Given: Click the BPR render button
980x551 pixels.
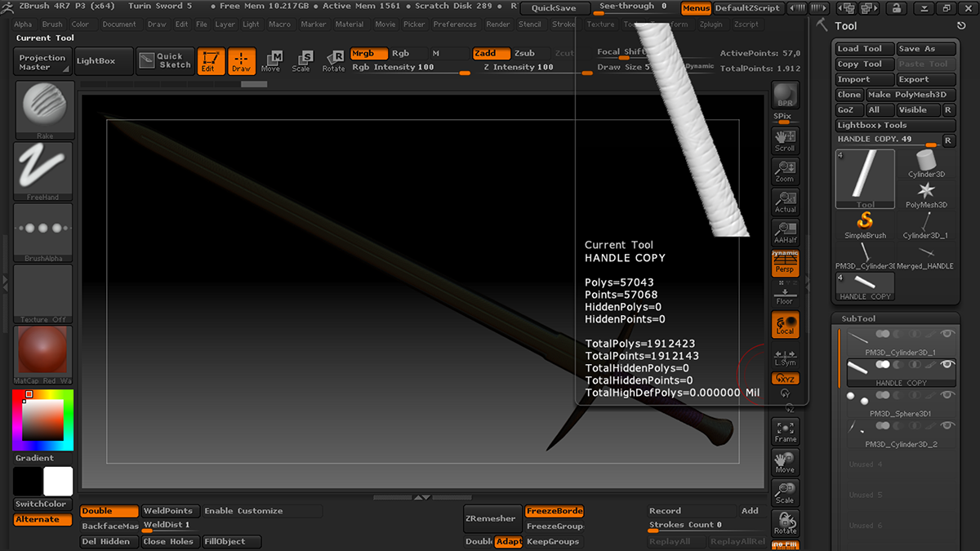Looking at the screenshot, I should point(786,95).
